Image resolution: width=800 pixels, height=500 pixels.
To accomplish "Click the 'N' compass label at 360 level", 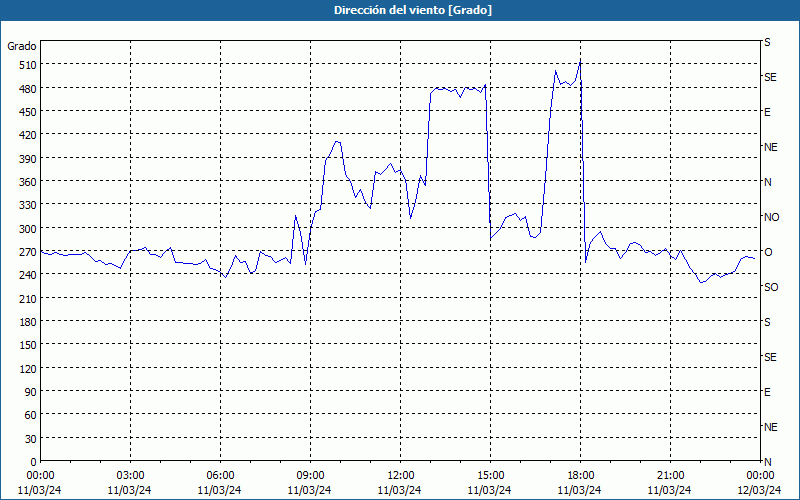I will point(767,182).
